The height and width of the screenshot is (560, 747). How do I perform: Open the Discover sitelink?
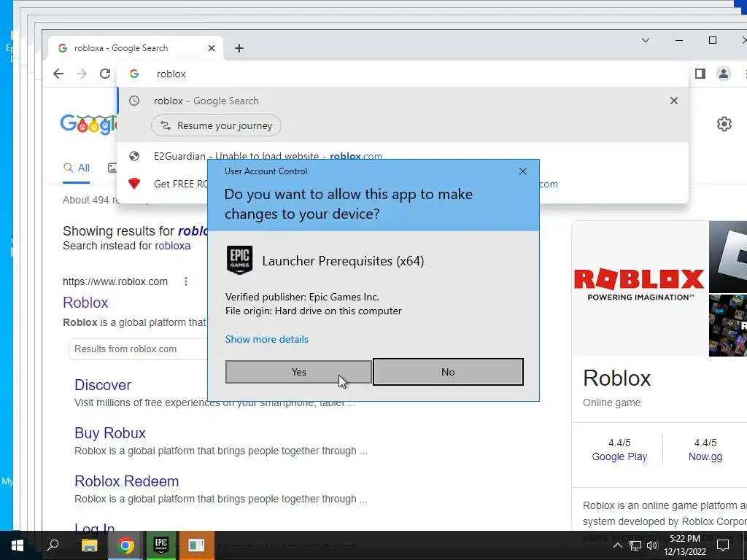pos(102,385)
